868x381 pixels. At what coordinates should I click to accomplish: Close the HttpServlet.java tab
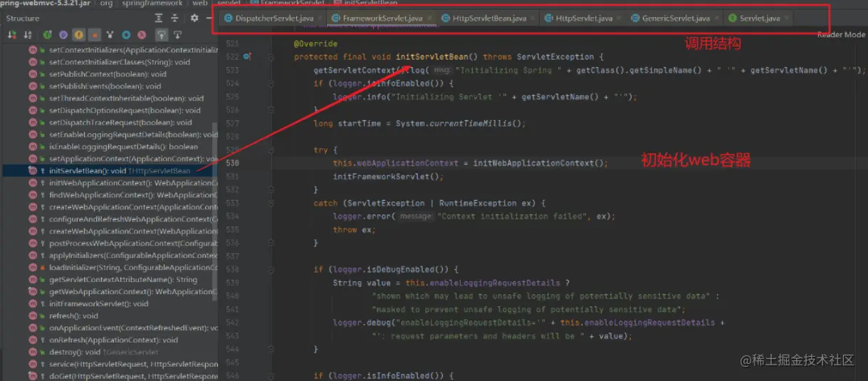click(x=617, y=18)
